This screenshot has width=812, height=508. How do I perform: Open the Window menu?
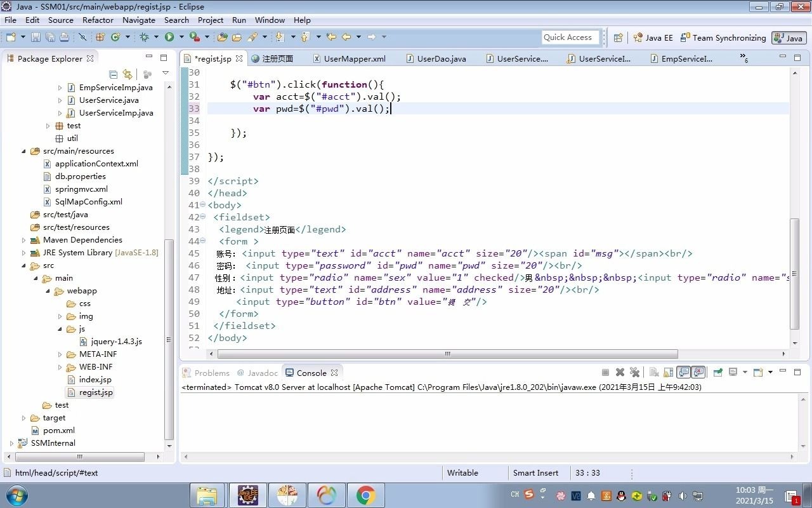point(270,20)
